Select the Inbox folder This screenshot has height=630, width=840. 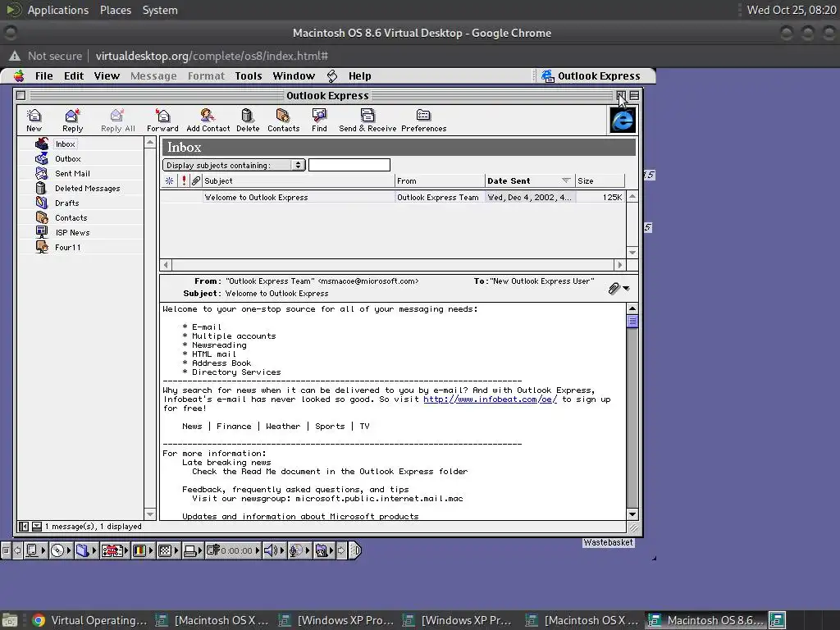66,144
